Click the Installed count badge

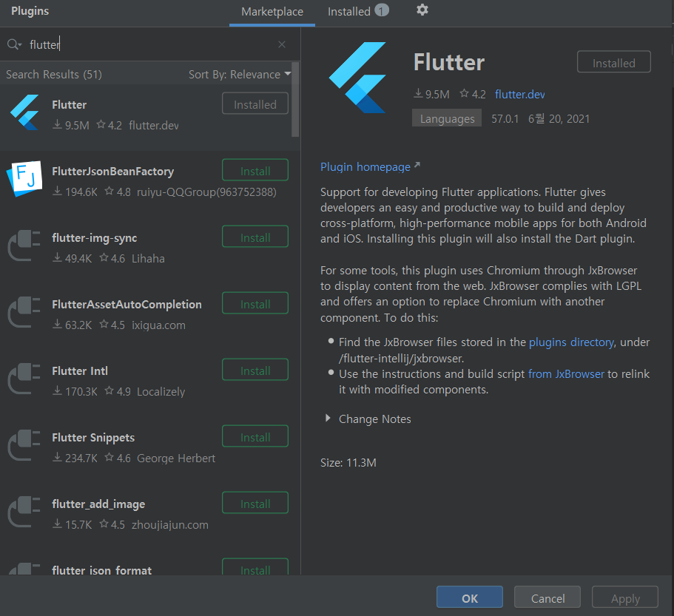tap(381, 10)
